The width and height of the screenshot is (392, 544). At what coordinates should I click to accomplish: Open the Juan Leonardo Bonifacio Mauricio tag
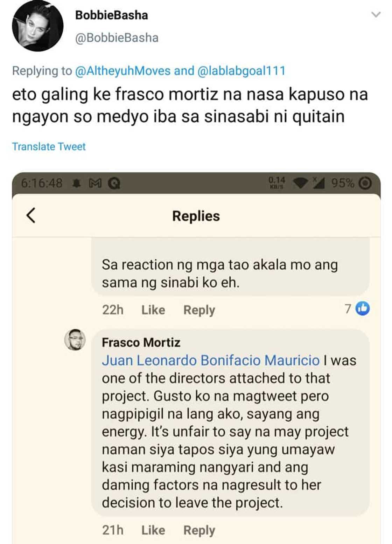click(211, 360)
